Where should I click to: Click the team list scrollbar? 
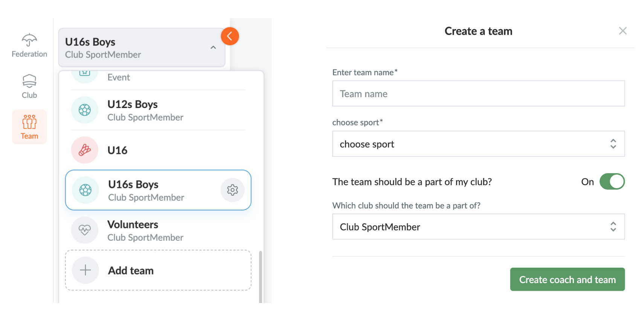coord(261,277)
